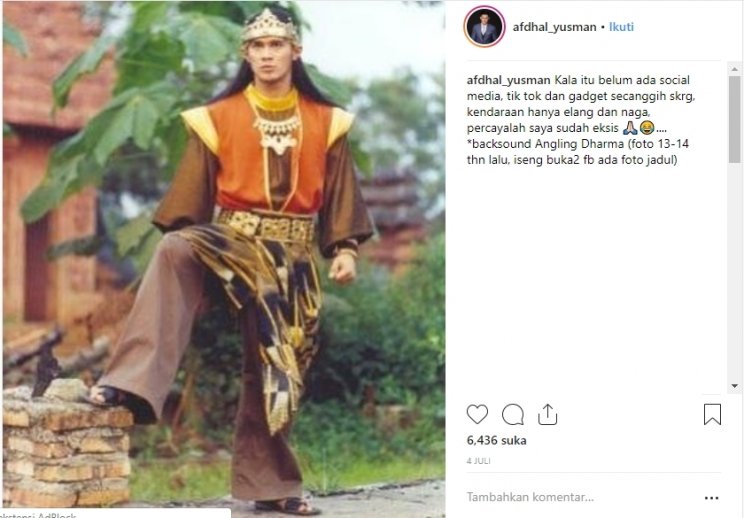Open comments via speech bubble icon
The height and width of the screenshot is (518, 744).
tap(512, 415)
